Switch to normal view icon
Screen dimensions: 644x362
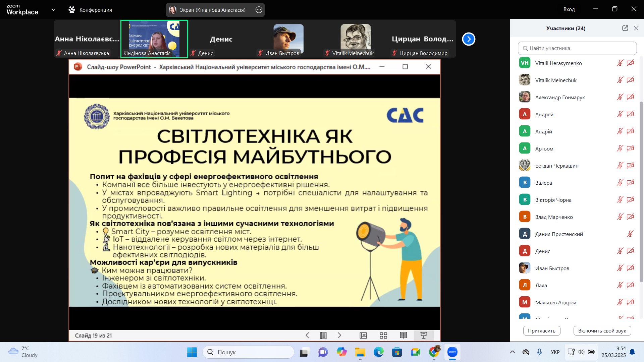click(x=363, y=336)
